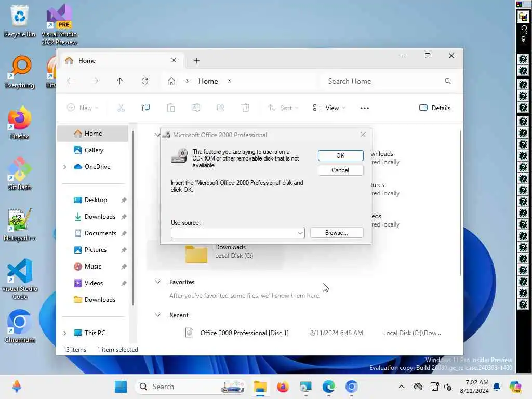Open the clock showing 7:02 AM
532x399 pixels.
[474, 387]
